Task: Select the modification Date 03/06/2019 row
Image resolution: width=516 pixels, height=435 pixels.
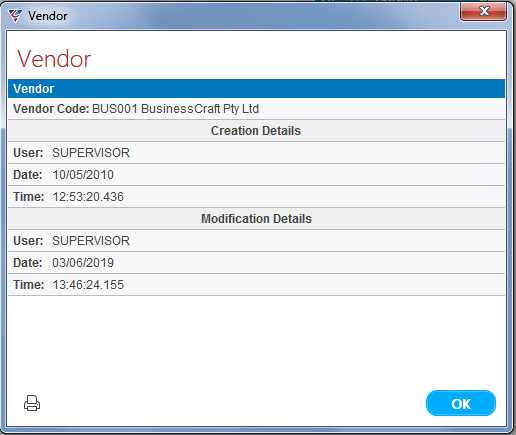Action: (x=256, y=263)
